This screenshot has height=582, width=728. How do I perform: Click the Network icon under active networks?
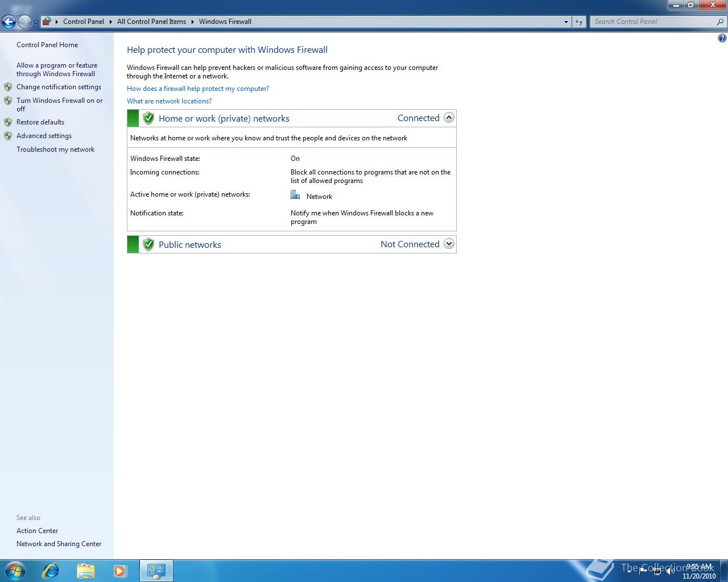[295, 195]
